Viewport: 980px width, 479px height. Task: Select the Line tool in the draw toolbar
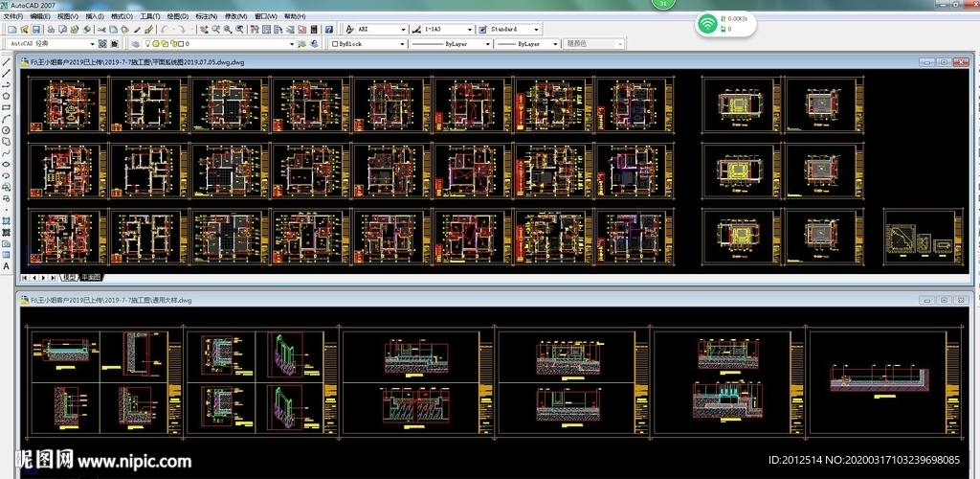(7, 61)
